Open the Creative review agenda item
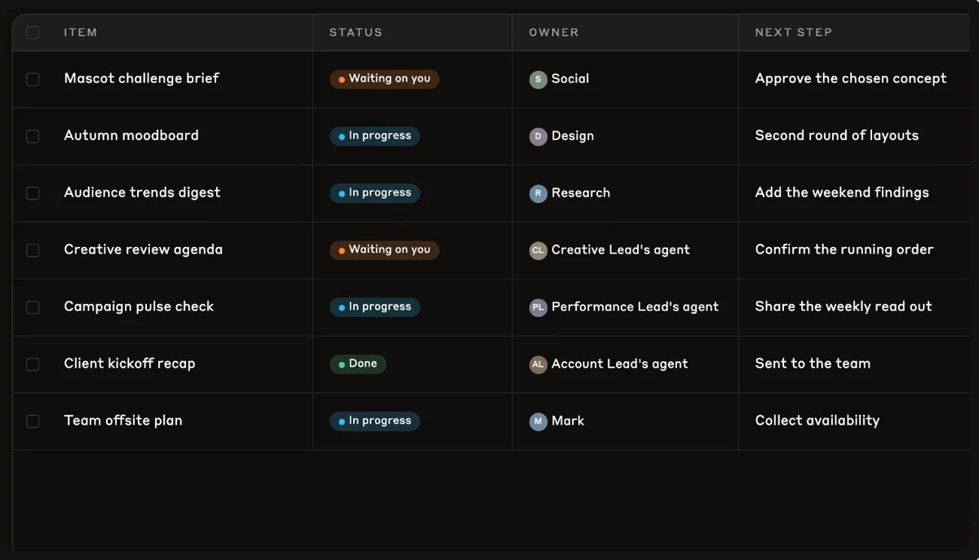The height and width of the screenshot is (560, 979). [144, 249]
